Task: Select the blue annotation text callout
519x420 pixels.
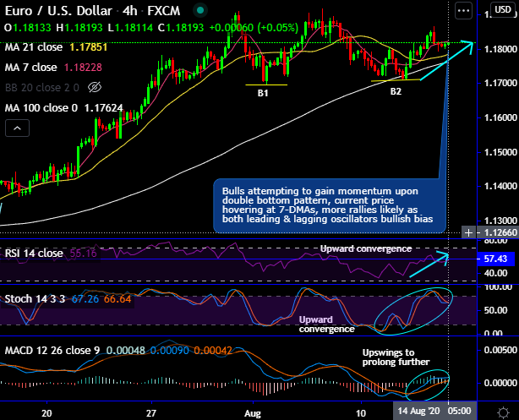Action: 330,205
